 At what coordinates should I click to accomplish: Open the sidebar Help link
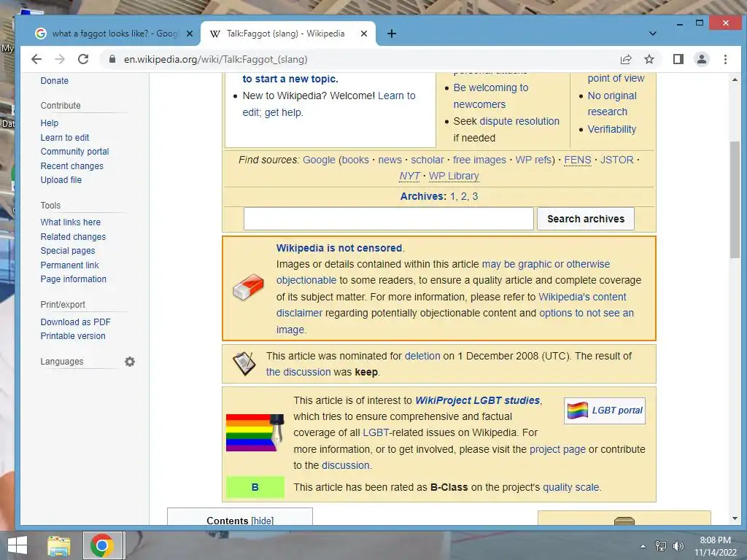click(49, 122)
